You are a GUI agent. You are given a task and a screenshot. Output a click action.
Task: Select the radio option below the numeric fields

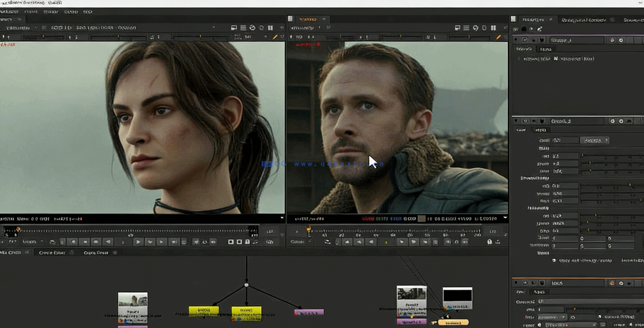554,260
